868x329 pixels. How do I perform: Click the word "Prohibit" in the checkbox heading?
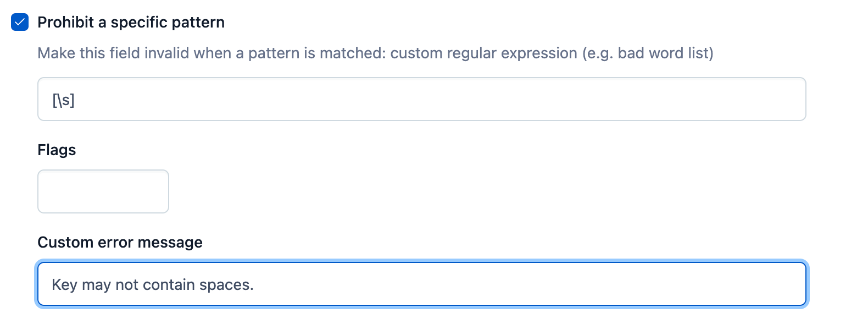(66, 22)
